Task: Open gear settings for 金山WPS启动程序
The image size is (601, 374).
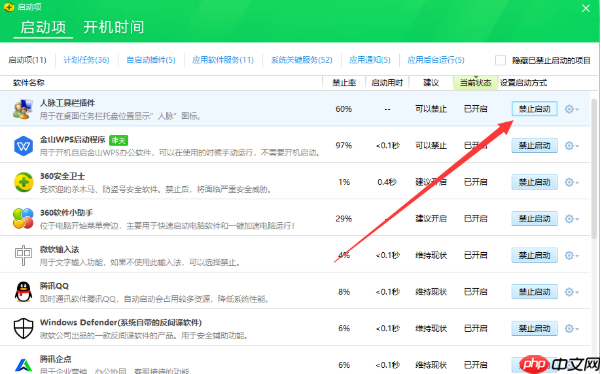Action: [x=571, y=146]
